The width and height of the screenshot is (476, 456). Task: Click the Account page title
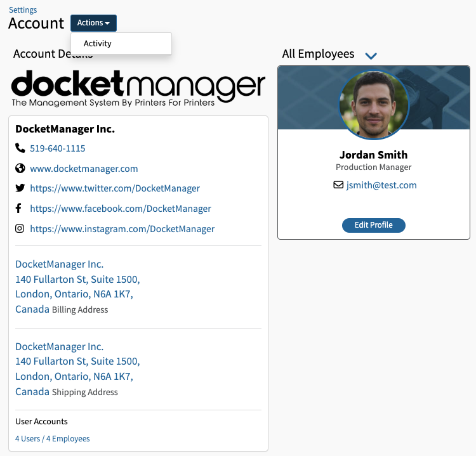pyautogui.click(x=36, y=23)
